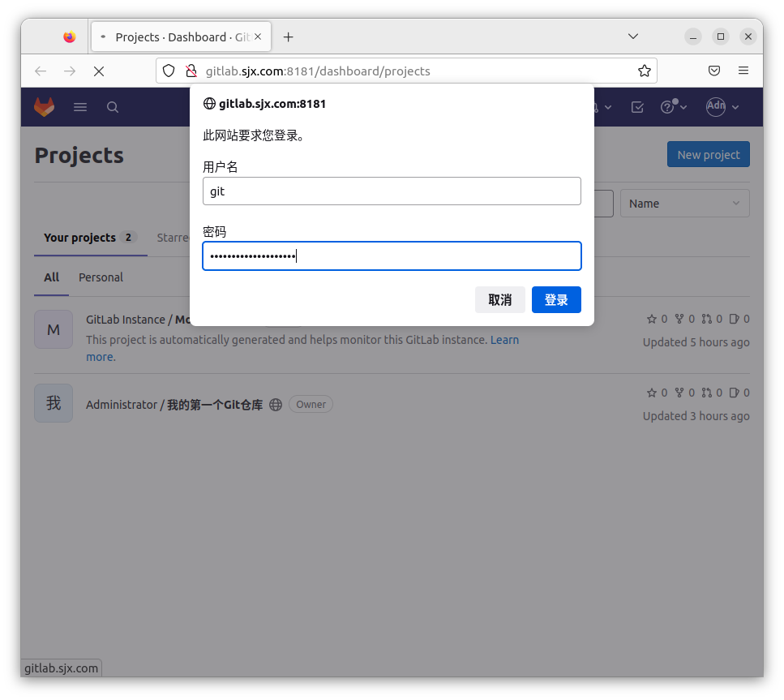
Task: Click the GitLab fox logo
Action: 44,107
